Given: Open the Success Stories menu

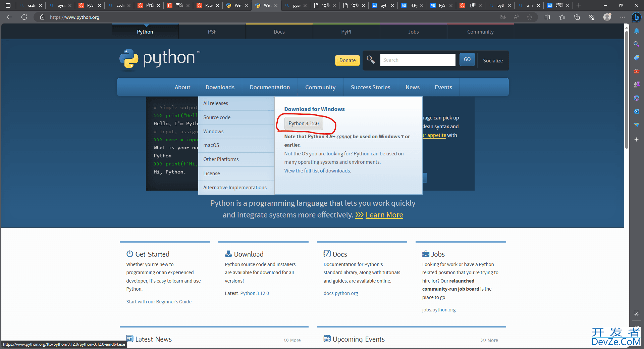Looking at the screenshot, I should pos(371,87).
